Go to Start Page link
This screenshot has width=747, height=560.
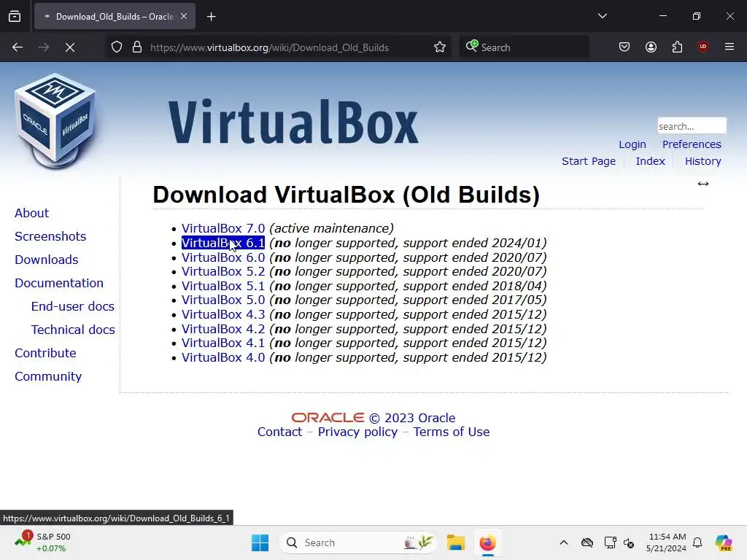click(589, 161)
